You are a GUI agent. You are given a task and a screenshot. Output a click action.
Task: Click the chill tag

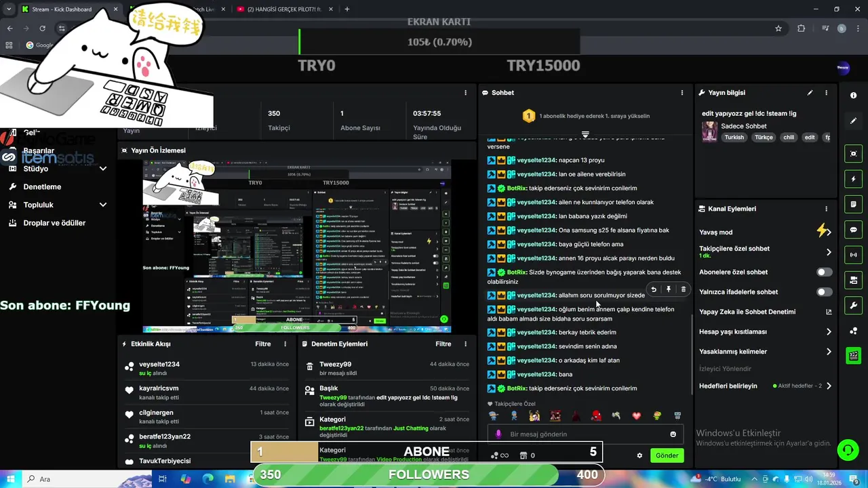789,137
